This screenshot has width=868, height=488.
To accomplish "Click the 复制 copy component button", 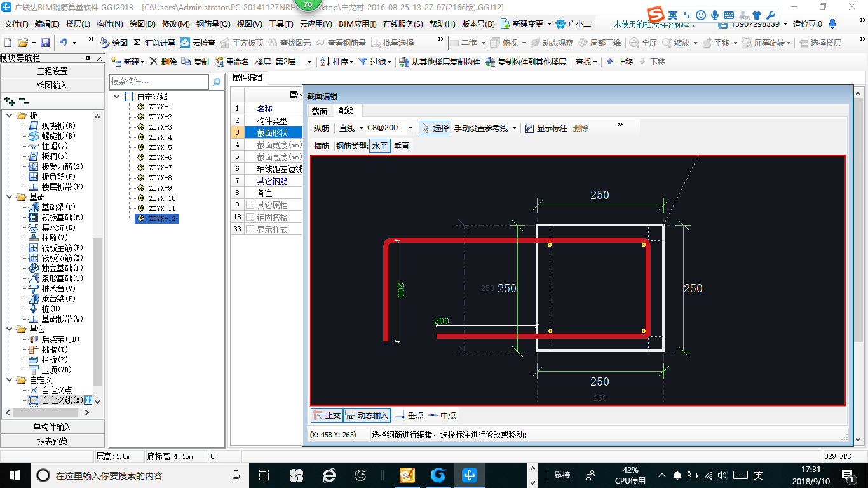I will 195,62.
